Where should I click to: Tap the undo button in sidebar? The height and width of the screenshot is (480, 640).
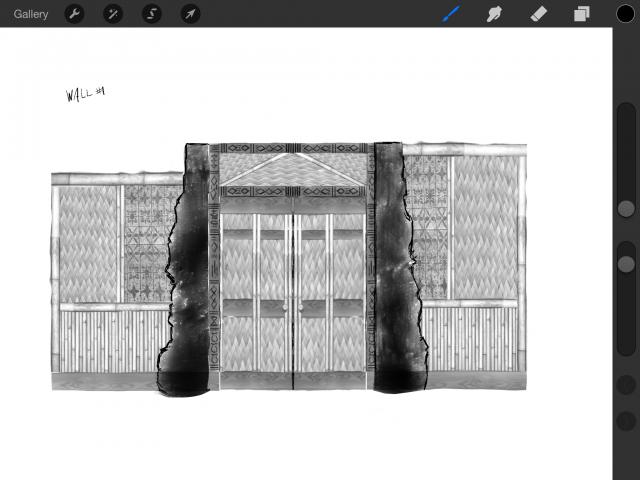click(626, 385)
